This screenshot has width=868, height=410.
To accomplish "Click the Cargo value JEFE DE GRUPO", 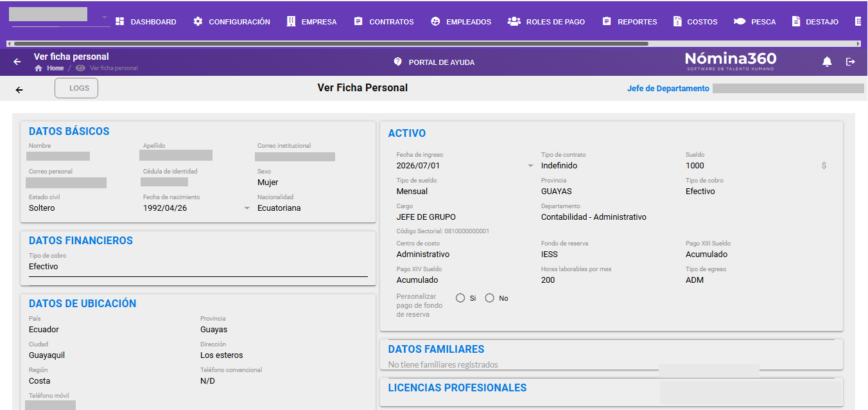I will coord(426,217).
